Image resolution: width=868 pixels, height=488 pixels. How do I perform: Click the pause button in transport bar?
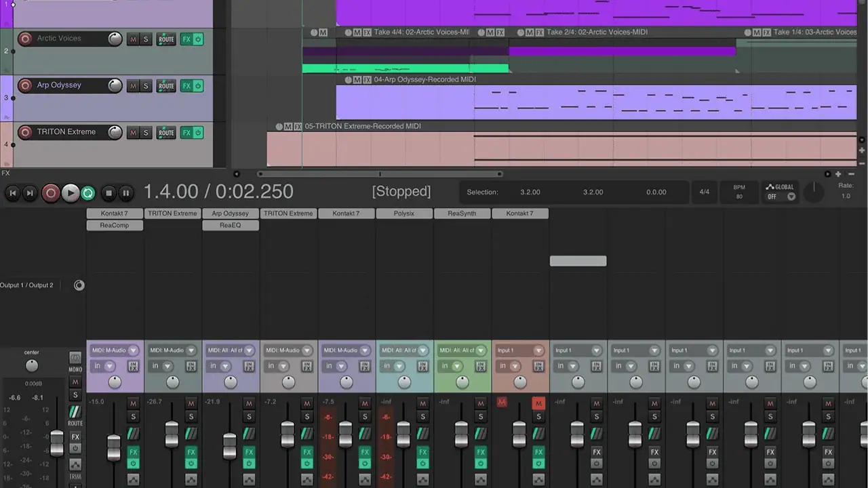point(125,193)
